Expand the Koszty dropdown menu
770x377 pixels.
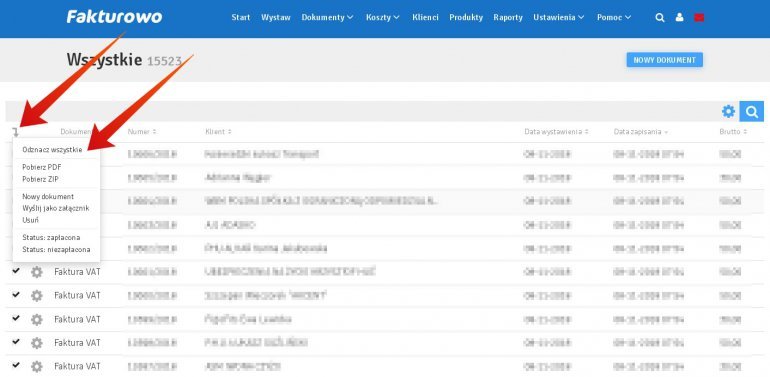point(383,17)
